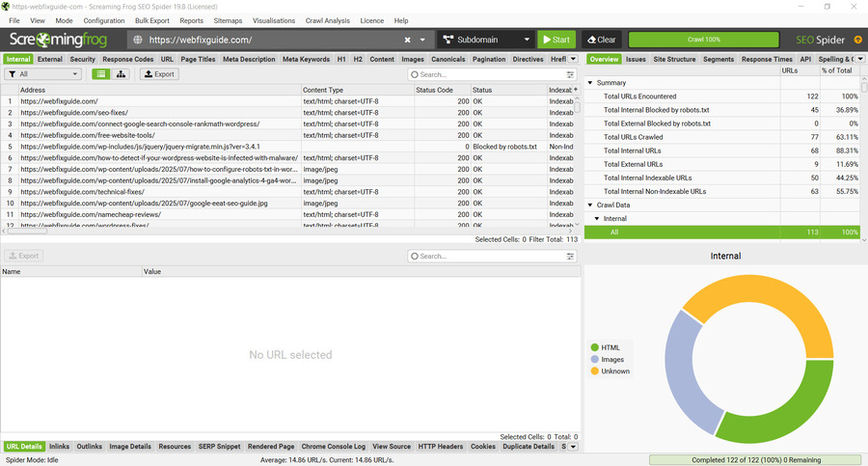
Task: Switch to the Directives tab
Action: pos(529,59)
